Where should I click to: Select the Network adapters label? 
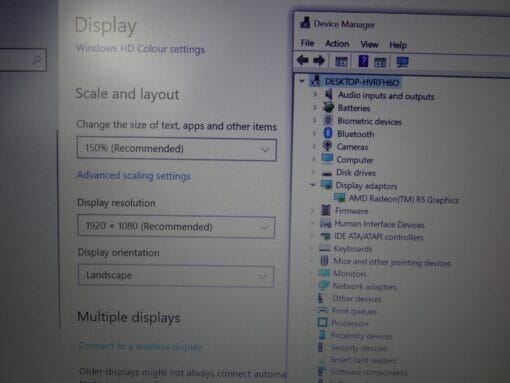click(365, 286)
